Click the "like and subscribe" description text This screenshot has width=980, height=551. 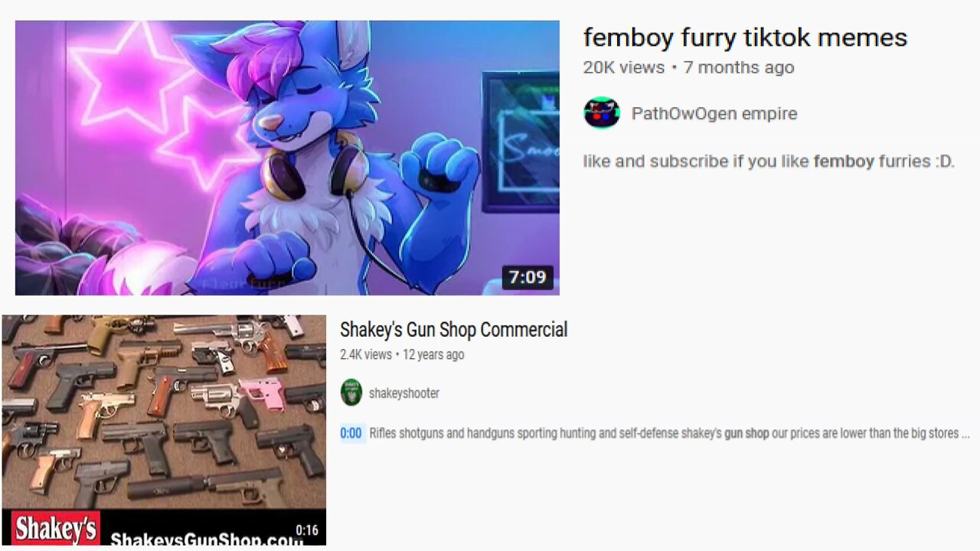click(x=769, y=161)
